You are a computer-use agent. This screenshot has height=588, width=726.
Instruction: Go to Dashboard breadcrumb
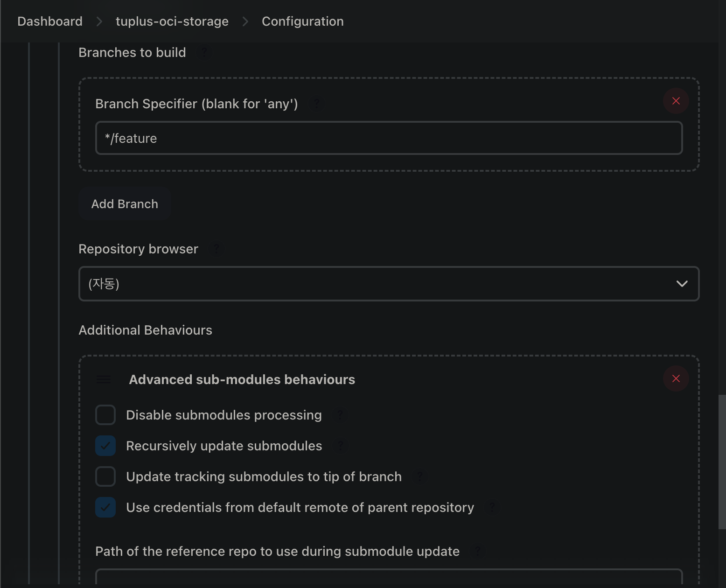50,21
